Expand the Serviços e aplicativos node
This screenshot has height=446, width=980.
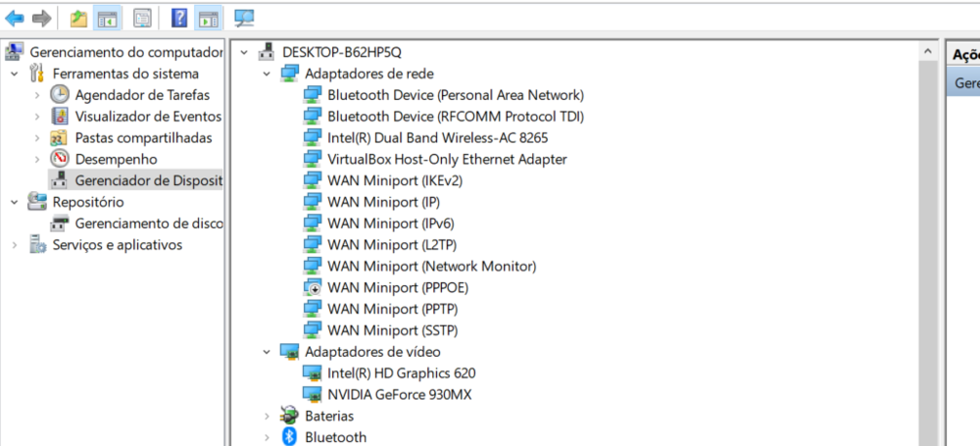click(x=15, y=245)
